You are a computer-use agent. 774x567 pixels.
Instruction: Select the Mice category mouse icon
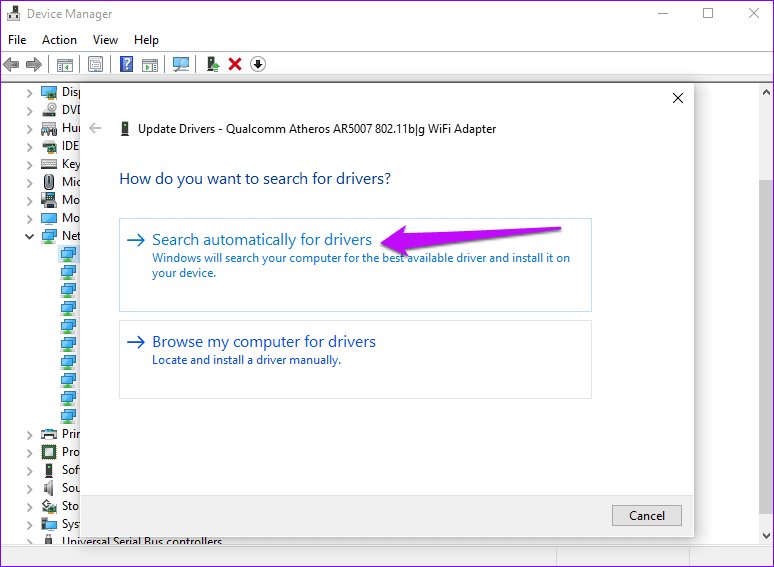point(49,182)
